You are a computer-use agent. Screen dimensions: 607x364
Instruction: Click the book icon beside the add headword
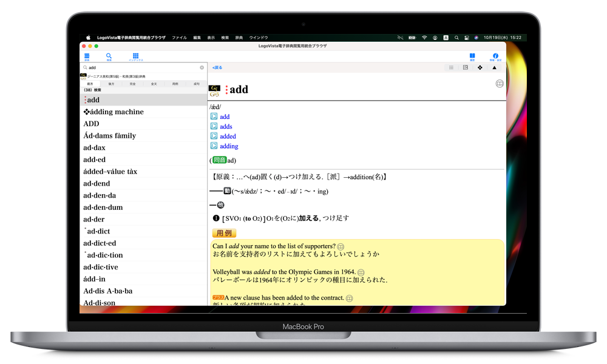click(x=500, y=84)
